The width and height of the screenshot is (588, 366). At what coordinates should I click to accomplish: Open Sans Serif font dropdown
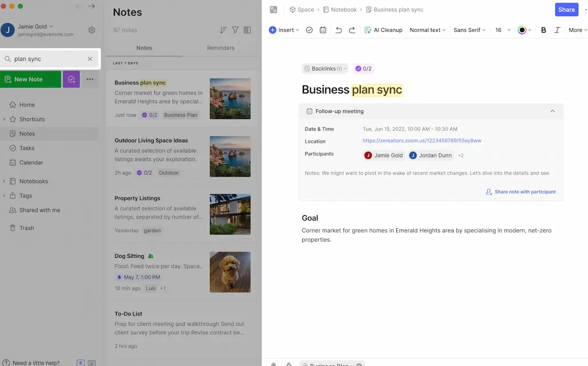[x=470, y=30]
